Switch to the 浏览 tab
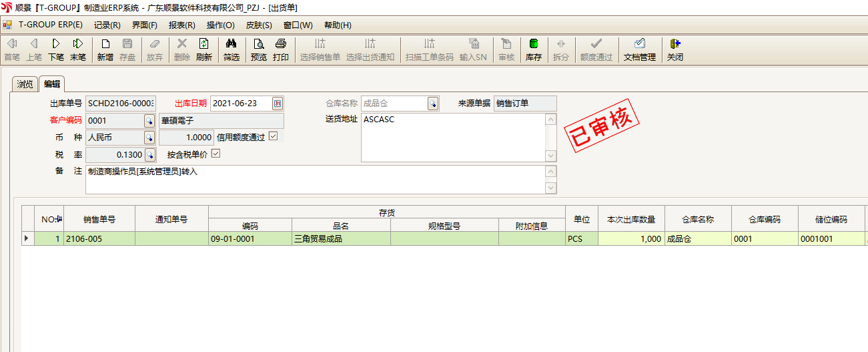Image resolution: width=868 pixels, height=352 pixels. point(25,84)
